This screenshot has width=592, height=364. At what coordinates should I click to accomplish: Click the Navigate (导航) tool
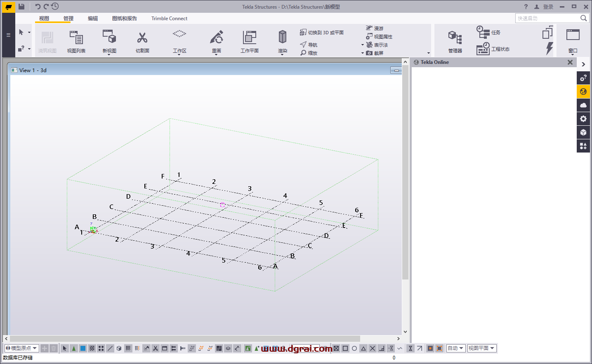tap(309, 45)
